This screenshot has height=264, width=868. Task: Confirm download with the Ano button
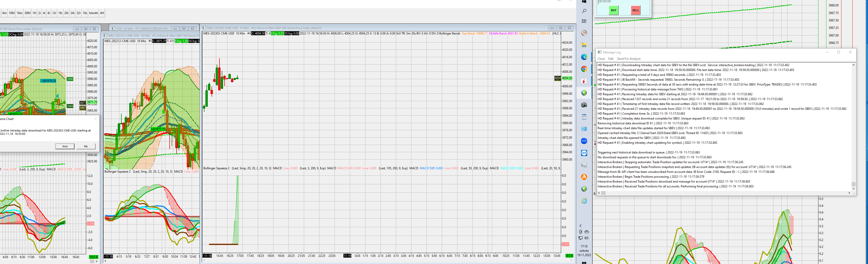65,147
